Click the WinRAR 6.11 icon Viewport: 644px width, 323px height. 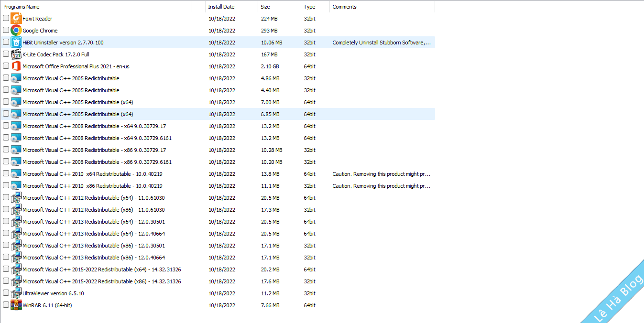(x=16, y=305)
